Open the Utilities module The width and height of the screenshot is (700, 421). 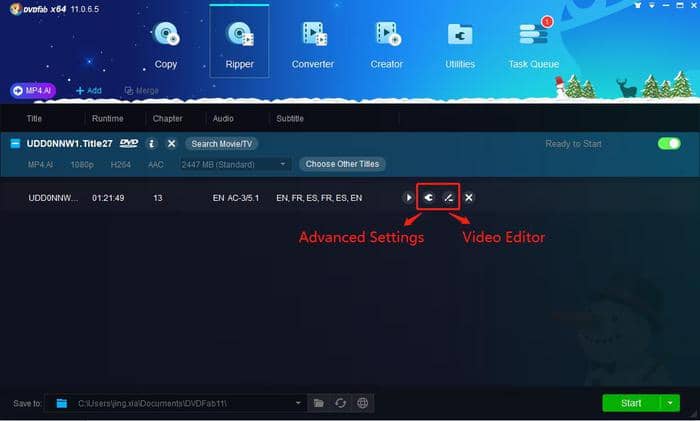(460, 45)
